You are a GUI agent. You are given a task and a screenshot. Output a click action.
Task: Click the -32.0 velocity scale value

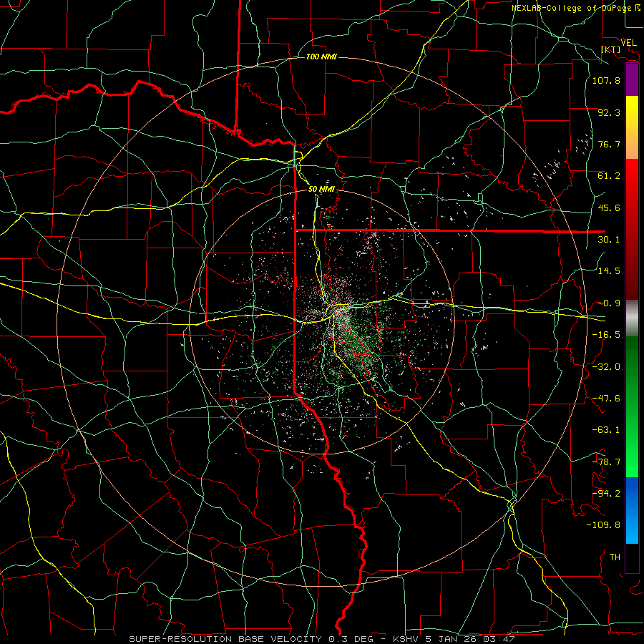click(x=606, y=367)
